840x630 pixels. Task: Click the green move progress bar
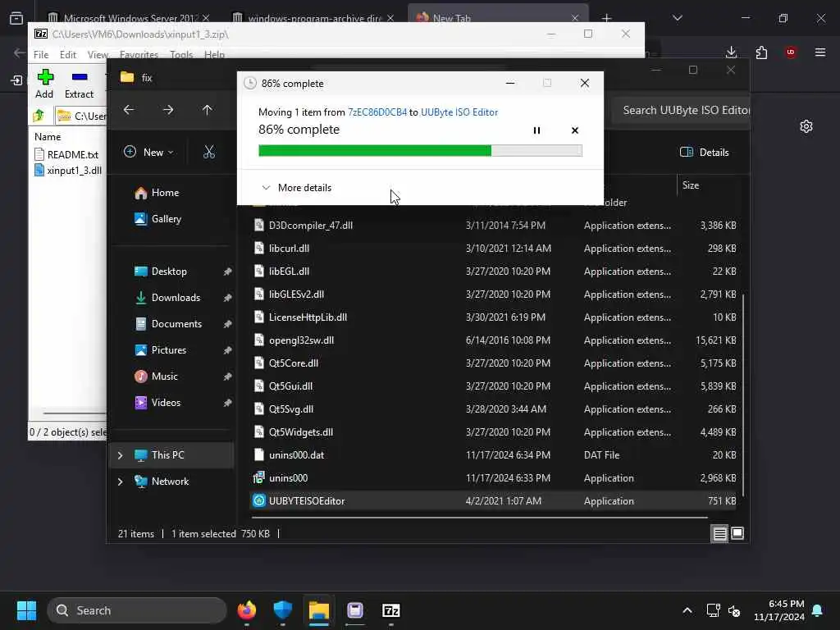420,151
